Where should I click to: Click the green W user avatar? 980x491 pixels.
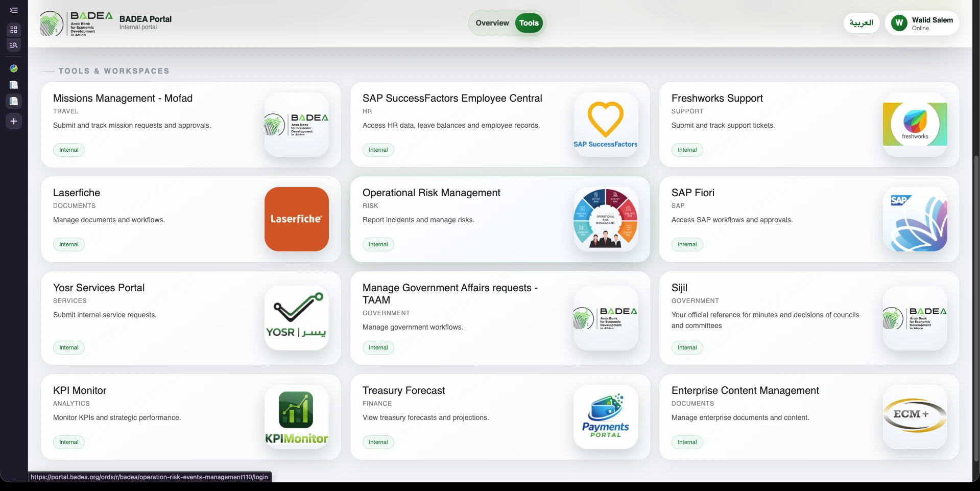click(899, 23)
